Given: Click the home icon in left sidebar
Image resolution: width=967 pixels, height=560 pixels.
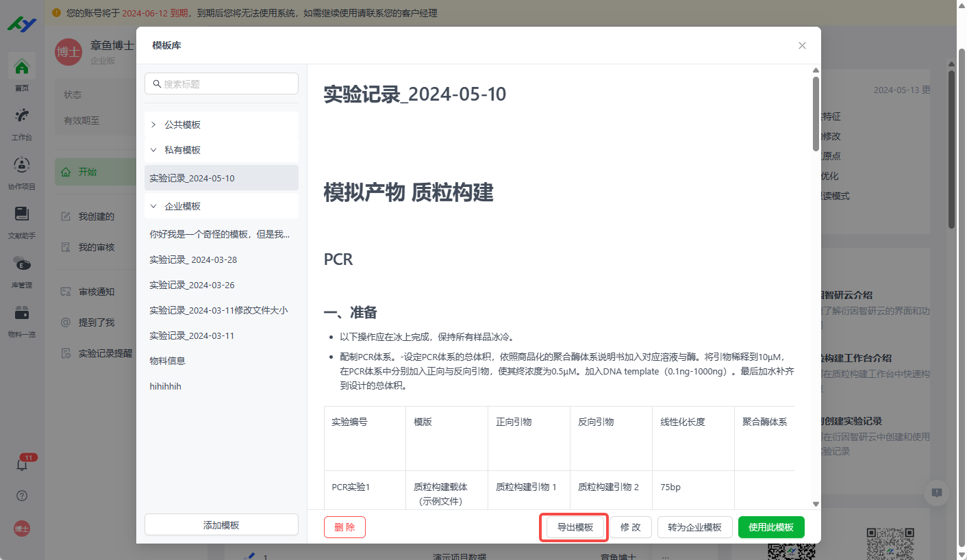Looking at the screenshot, I should click(22, 67).
